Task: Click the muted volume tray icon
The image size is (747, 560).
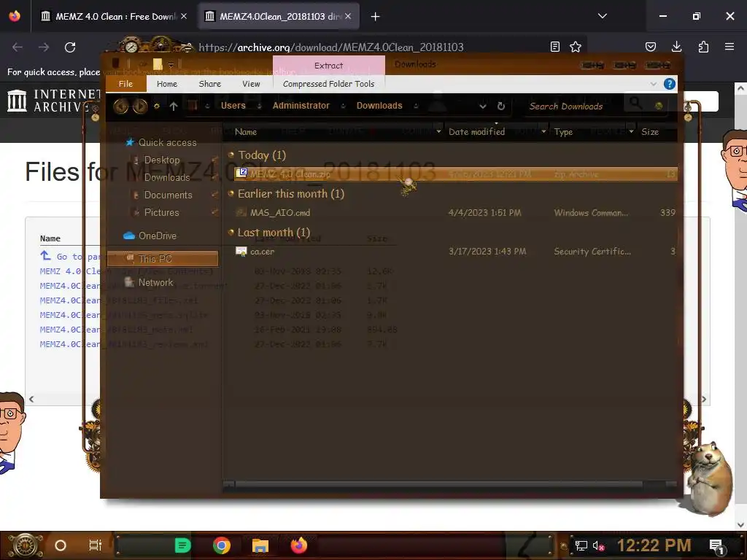Action: 598,545
